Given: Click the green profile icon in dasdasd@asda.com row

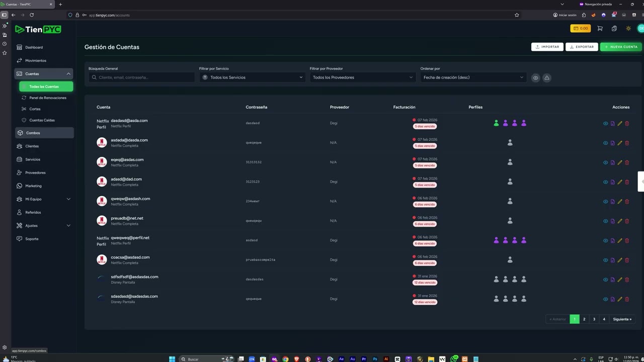Looking at the screenshot, I should click(x=496, y=123).
